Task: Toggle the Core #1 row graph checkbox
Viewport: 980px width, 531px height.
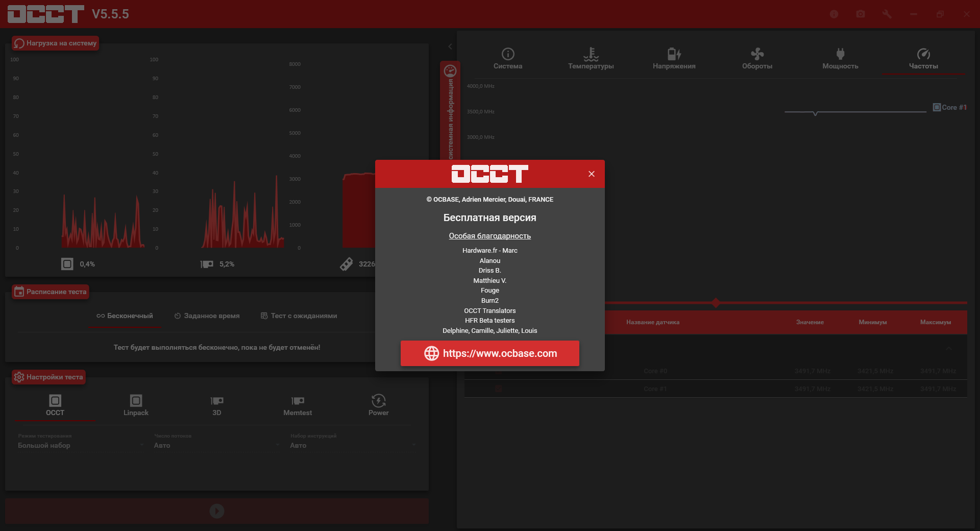Action: tap(499, 389)
